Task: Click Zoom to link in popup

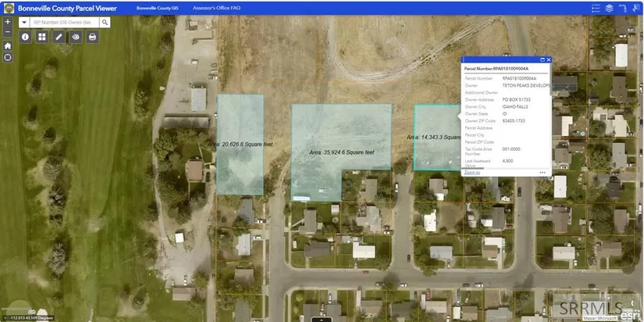Action: click(472, 172)
